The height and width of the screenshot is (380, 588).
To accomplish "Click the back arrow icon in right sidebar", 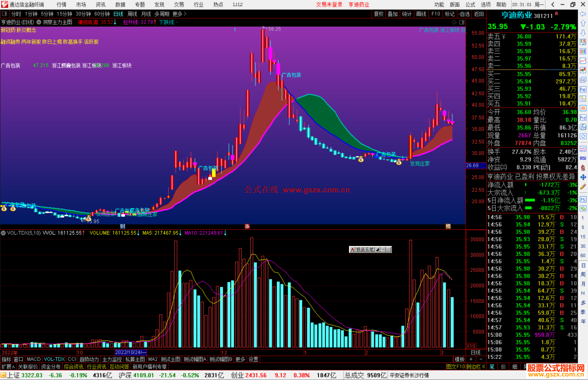I will click(583, 14).
